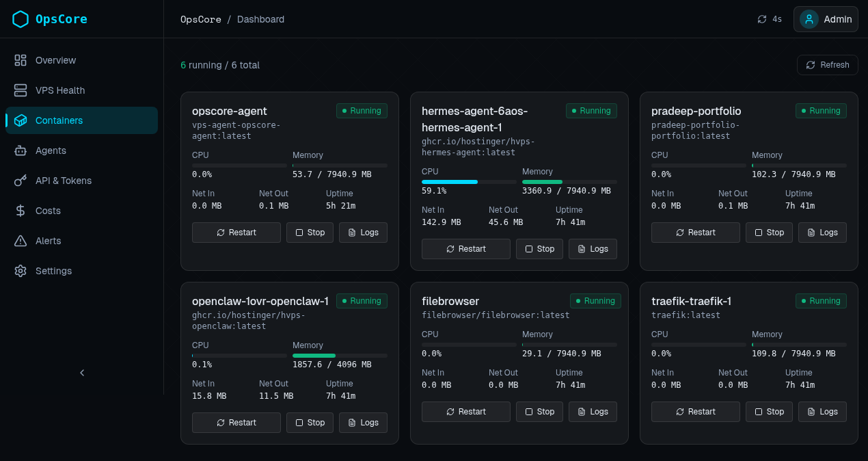Go to VPS Health section

pos(82,90)
